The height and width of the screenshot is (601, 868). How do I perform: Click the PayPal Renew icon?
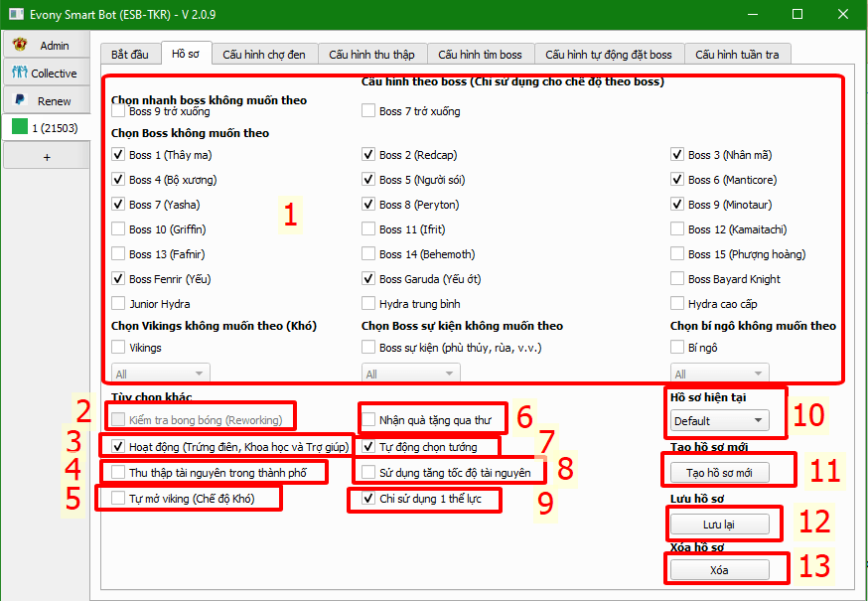19,100
